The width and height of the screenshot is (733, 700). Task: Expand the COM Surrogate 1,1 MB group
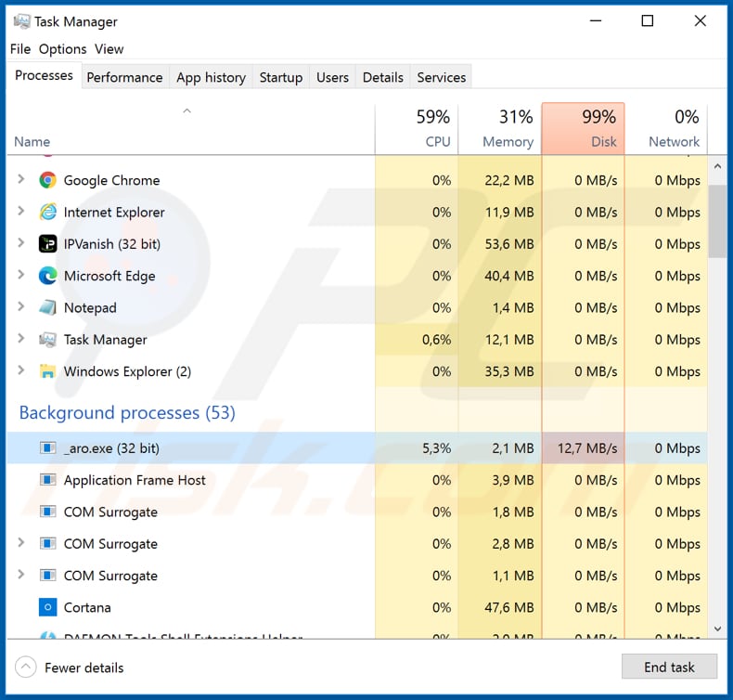pyautogui.click(x=20, y=575)
